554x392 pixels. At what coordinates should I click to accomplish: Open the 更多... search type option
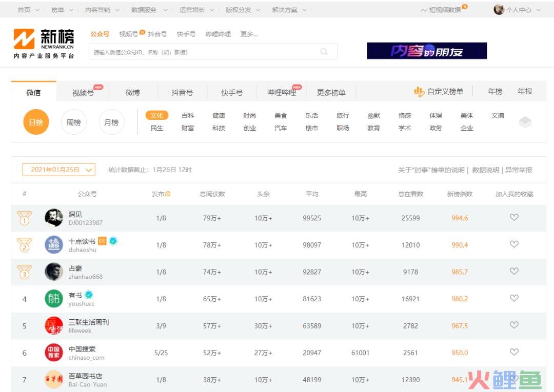249,34
